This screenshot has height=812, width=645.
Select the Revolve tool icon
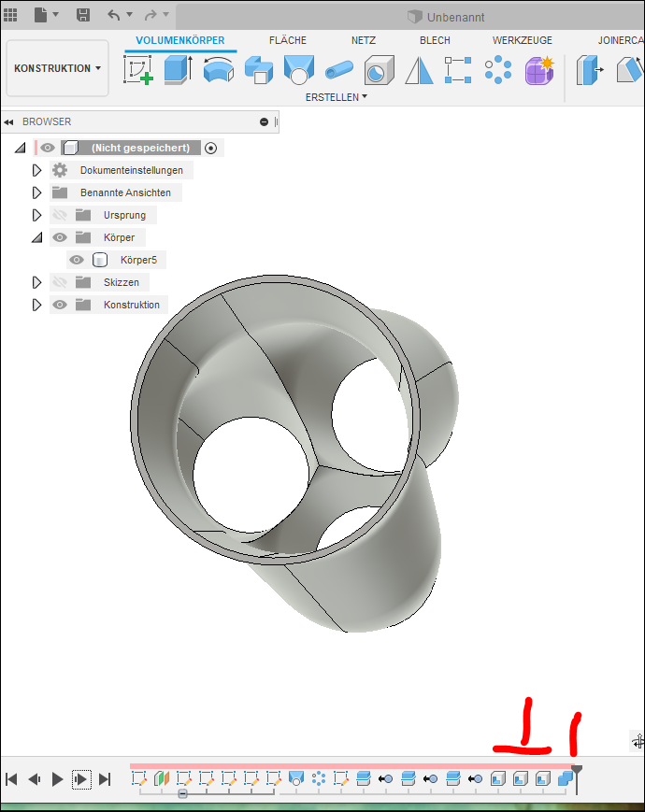click(218, 70)
